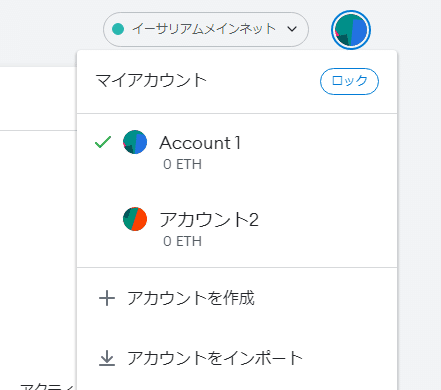Lock the wallet with ロック button
Image resolution: width=441 pixels, height=390 pixels.
[349, 81]
